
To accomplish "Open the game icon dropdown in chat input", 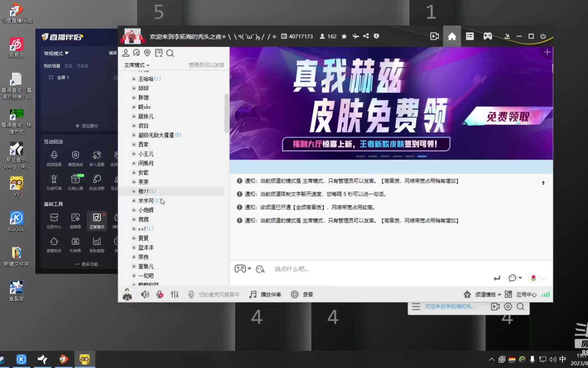I will click(243, 269).
